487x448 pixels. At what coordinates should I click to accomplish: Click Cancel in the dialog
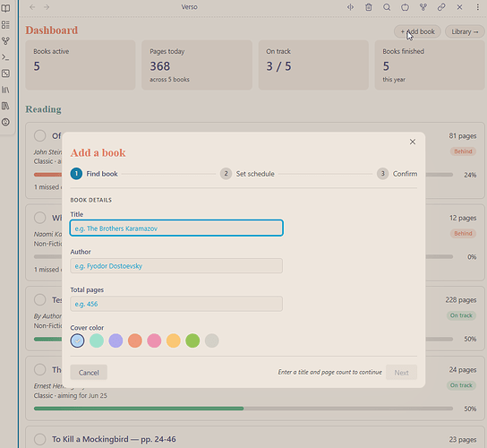click(x=89, y=373)
